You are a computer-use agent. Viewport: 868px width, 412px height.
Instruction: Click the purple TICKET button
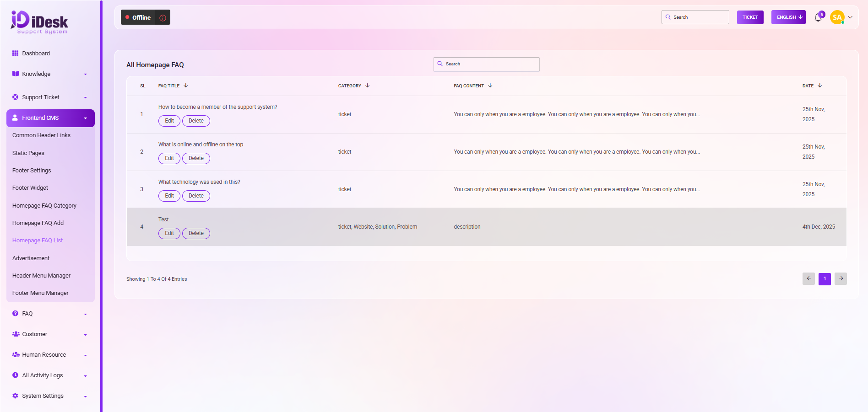[750, 17]
